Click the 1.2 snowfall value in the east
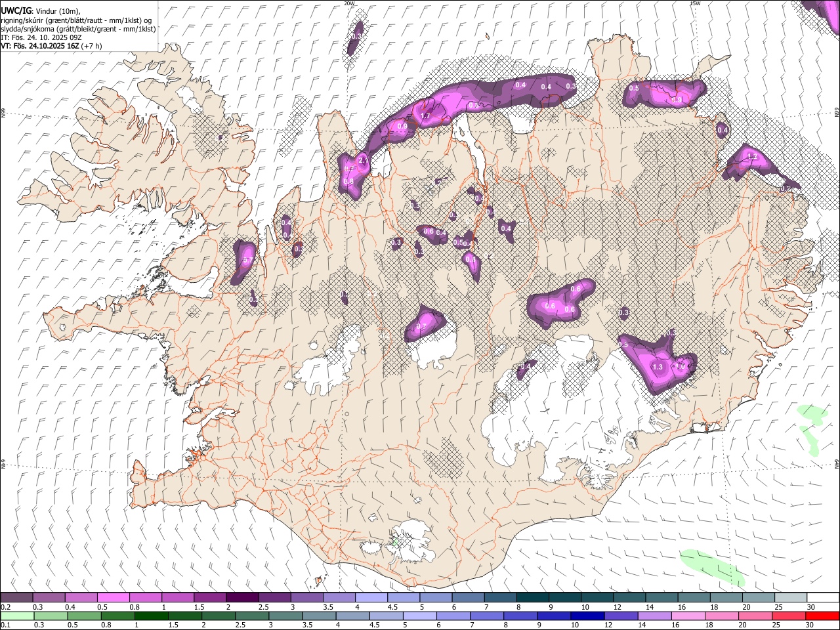840x630 pixels. (x=753, y=157)
